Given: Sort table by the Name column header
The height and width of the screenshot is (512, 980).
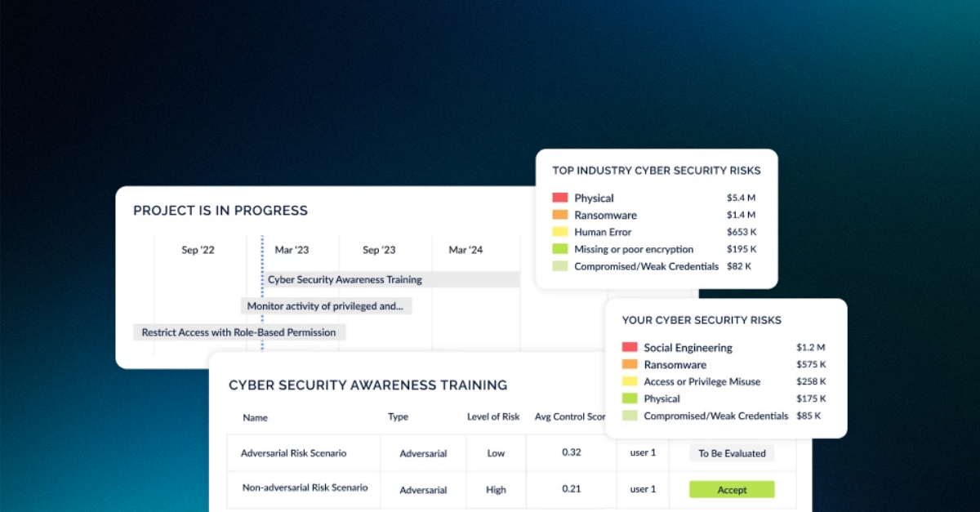Looking at the screenshot, I should click(x=255, y=417).
